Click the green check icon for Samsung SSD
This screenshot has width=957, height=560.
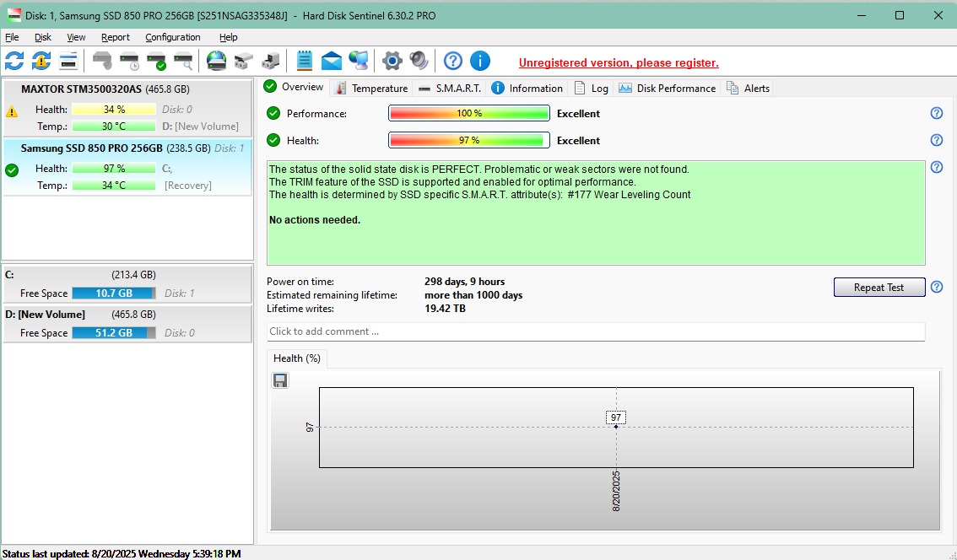(x=12, y=170)
